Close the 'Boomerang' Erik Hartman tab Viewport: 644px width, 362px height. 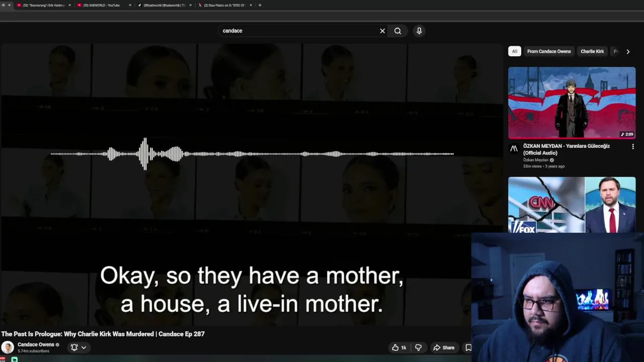(x=70, y=5)
